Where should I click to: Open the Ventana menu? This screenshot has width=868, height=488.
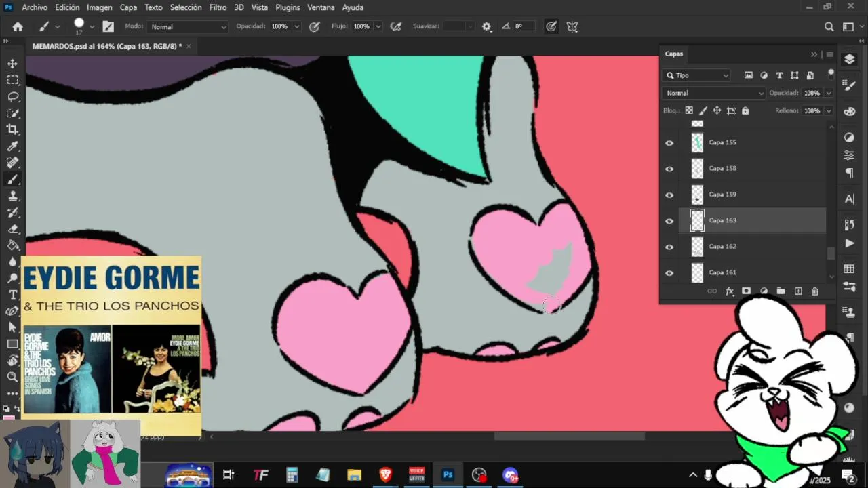coord(321,7)
